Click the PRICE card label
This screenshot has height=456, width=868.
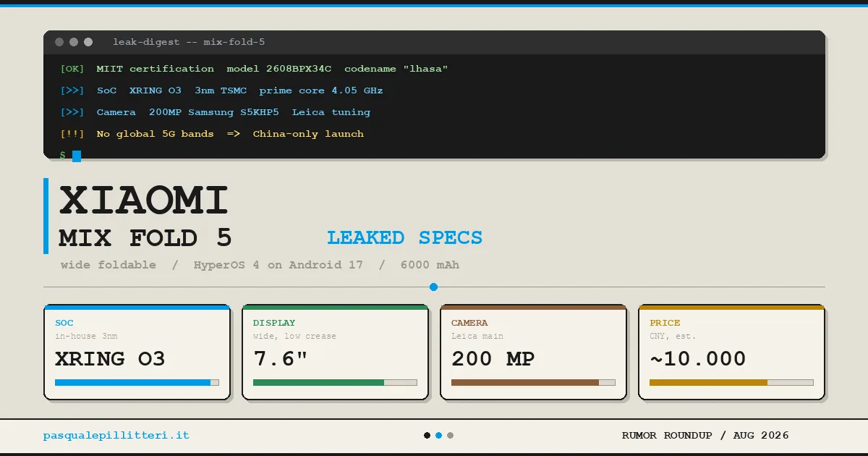coord(665,323)
